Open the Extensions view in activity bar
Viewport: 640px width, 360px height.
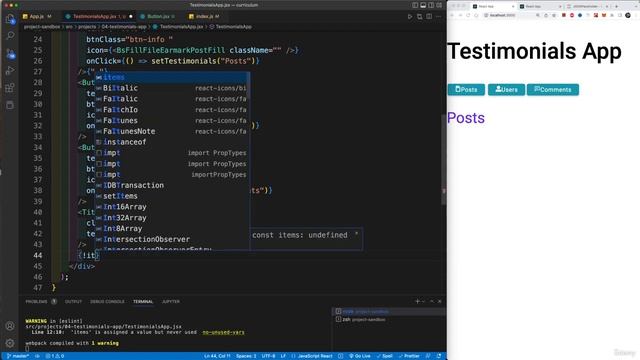point(10,88)
